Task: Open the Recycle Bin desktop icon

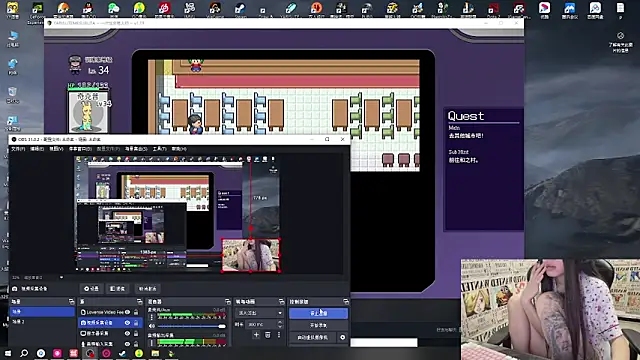Action: coord(12,95)
